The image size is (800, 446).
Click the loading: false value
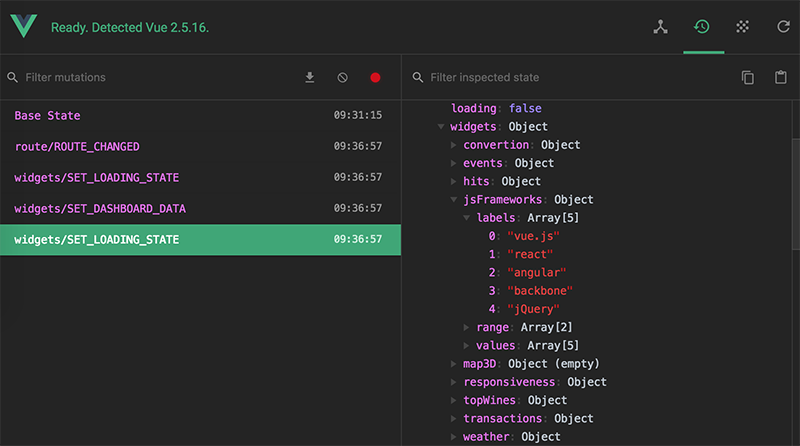click(x=525, y=108)
